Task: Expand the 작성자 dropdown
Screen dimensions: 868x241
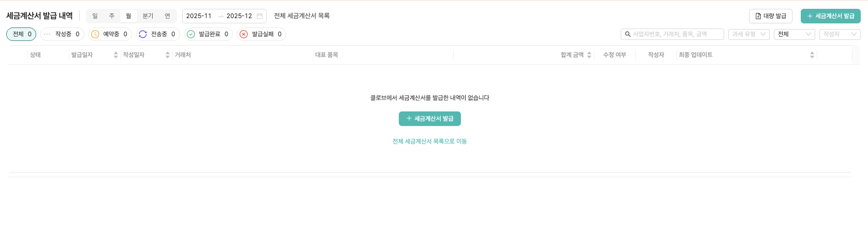Action: click(x=840, y=34)
